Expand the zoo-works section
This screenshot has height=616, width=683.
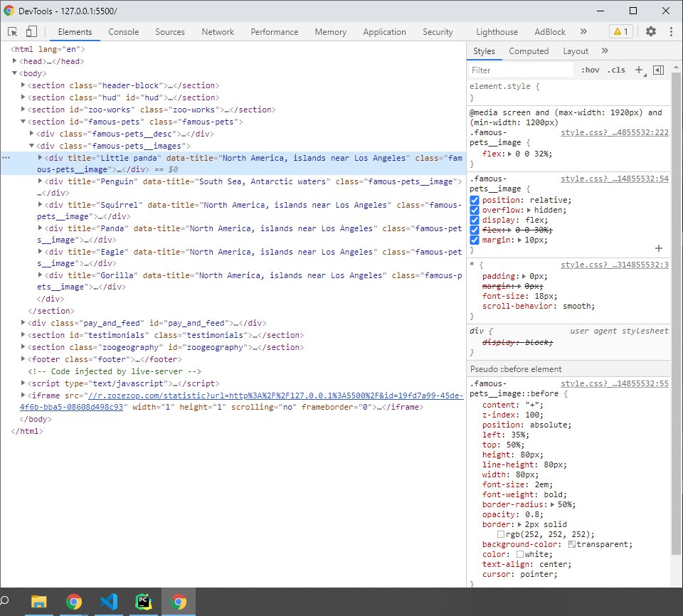click(23, 110)
